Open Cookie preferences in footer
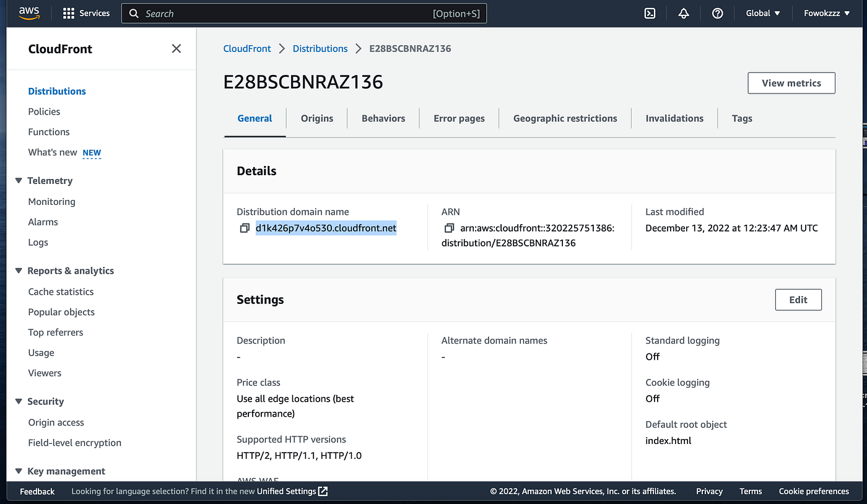 tap(814, 491)
